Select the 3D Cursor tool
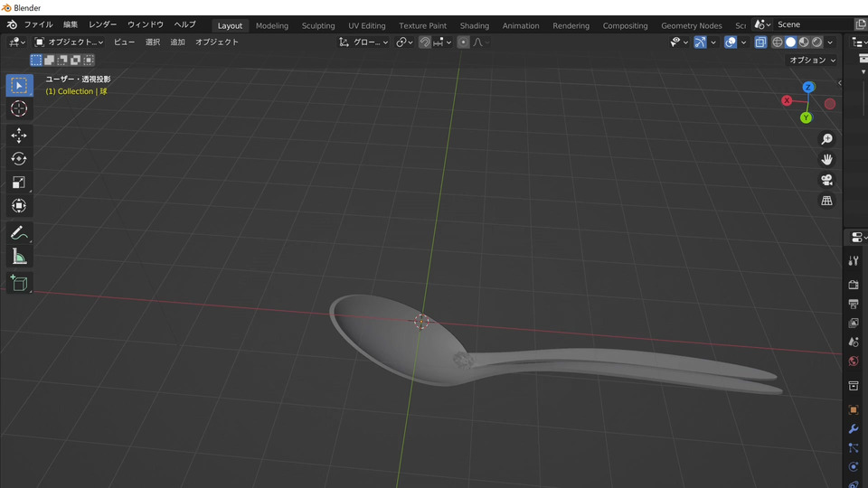This screenshot has height=488, width=868. pos(19,108)
